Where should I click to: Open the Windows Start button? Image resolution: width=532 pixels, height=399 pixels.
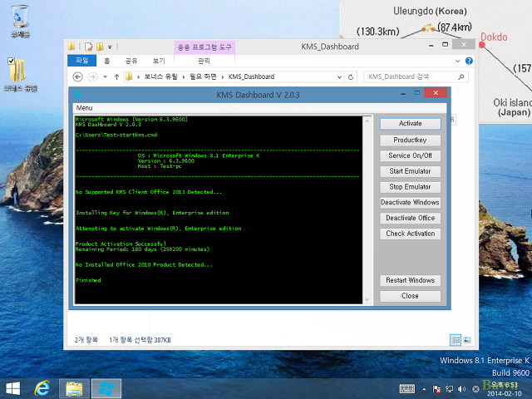[13, 388]
